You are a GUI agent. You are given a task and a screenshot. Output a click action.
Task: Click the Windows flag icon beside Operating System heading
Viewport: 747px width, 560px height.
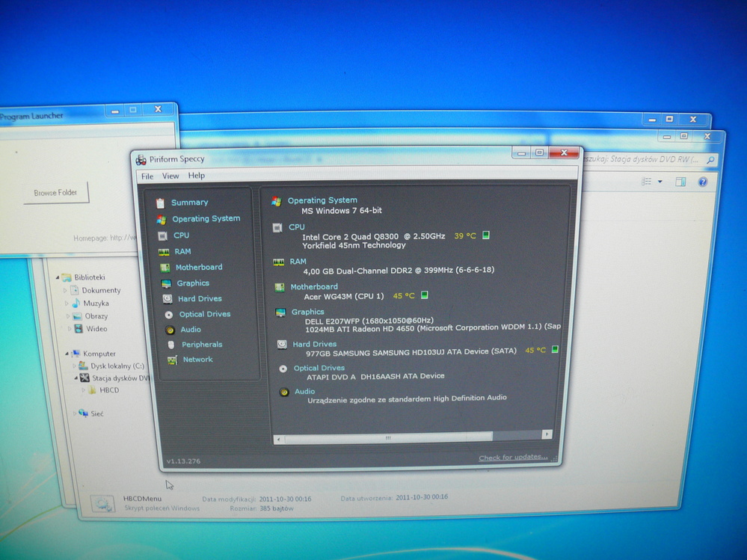tap(277, 201)
